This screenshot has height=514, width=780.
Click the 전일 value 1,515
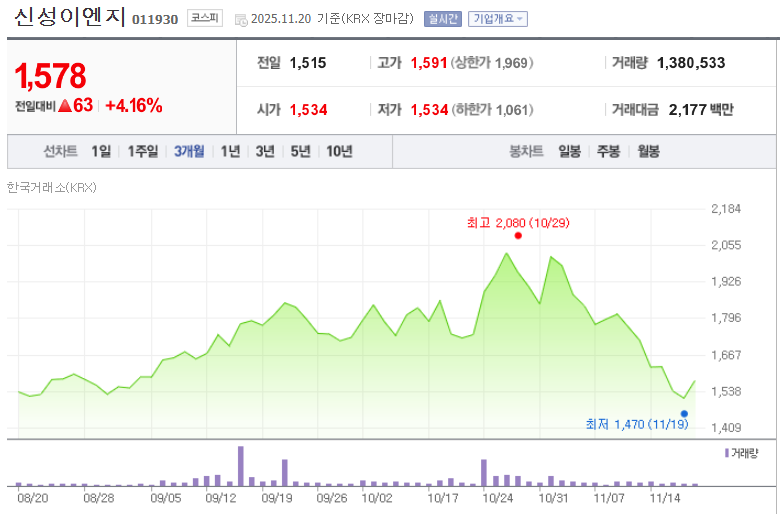(x=308, y=63)
